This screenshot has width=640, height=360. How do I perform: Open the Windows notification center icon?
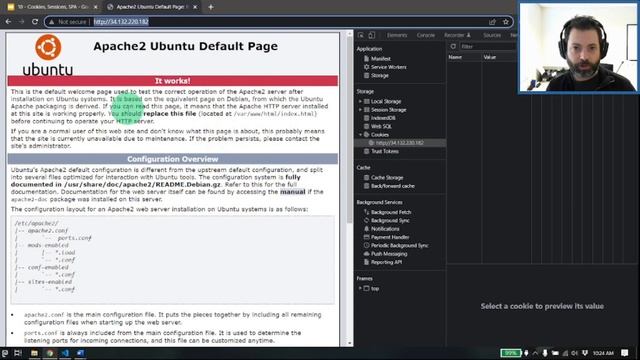(624, 353)
